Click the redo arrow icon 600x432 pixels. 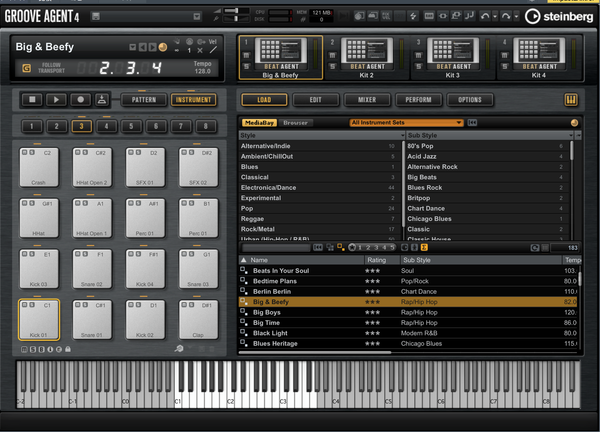506,16
